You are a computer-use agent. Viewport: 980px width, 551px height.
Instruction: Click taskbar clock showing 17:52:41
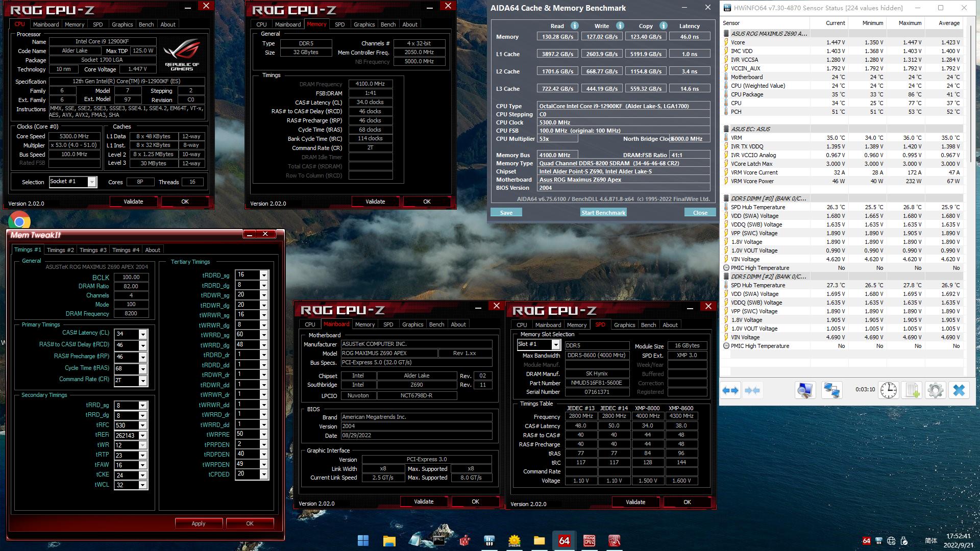[x=958, y=536]
